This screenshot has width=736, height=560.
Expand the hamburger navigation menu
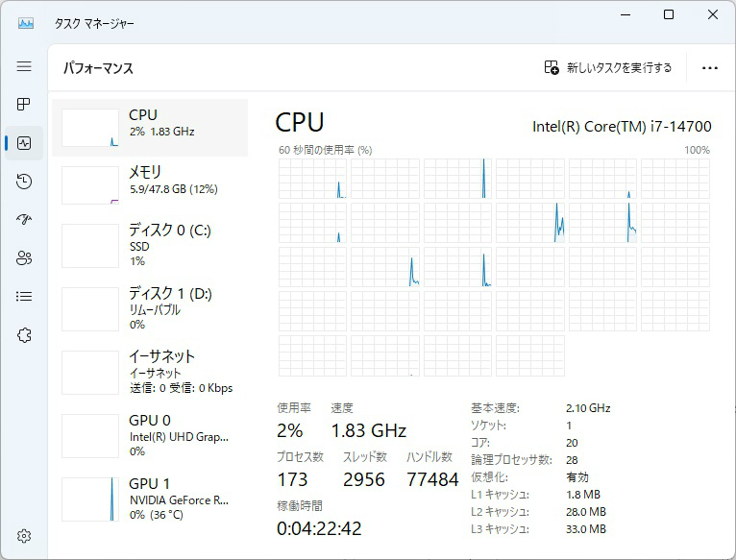24,66
